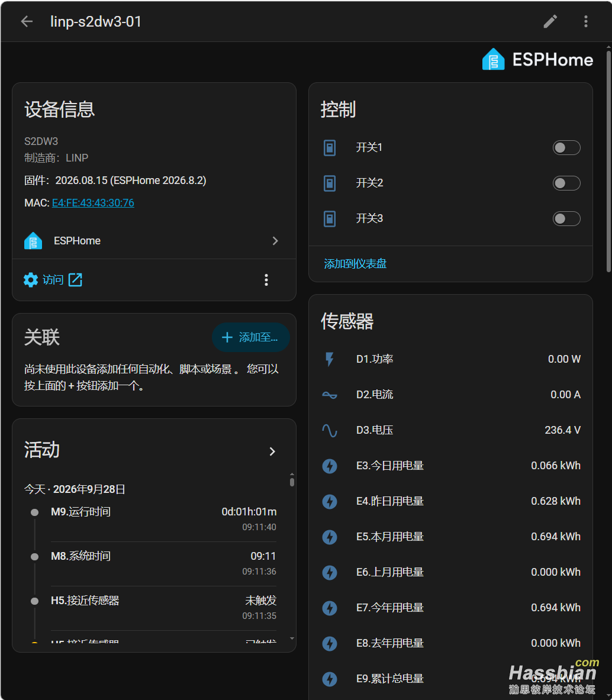This screenshot has width=612, height=700.
Task: Click the activity list scrollbar thumb
Action: coord(292,482)
